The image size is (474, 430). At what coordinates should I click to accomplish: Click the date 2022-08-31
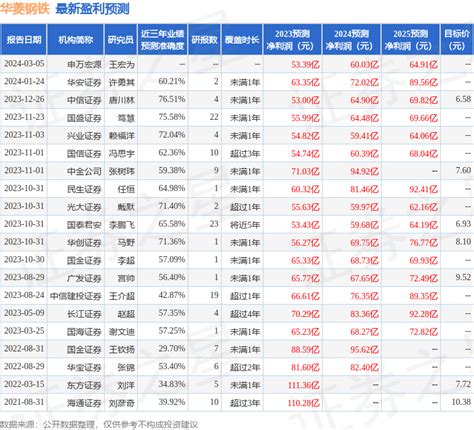24,349
